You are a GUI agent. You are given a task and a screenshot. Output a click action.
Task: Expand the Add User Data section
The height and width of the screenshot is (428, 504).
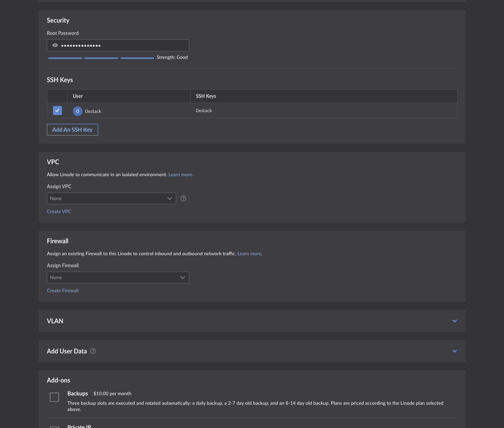(x=454, y=351)
